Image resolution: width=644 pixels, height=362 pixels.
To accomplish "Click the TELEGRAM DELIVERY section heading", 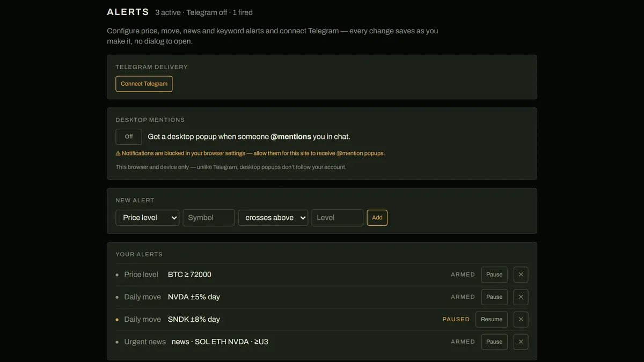I will click(152, 67).
